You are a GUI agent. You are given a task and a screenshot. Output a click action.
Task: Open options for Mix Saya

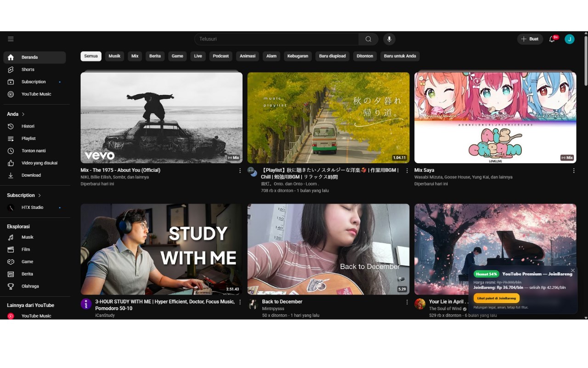(x=573, y=171)
